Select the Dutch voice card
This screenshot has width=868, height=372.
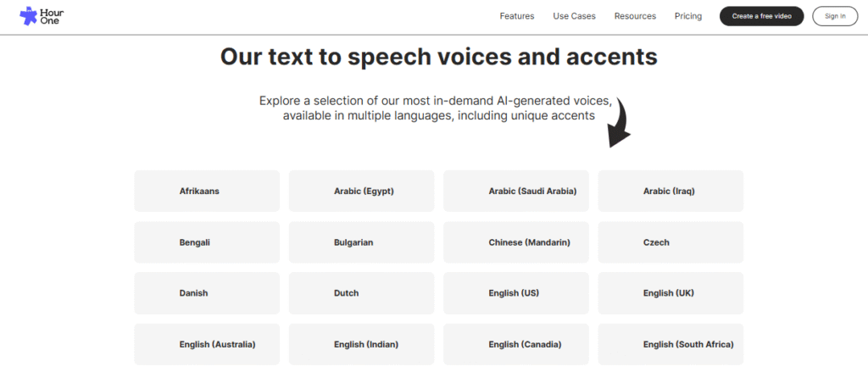(361, 293)
